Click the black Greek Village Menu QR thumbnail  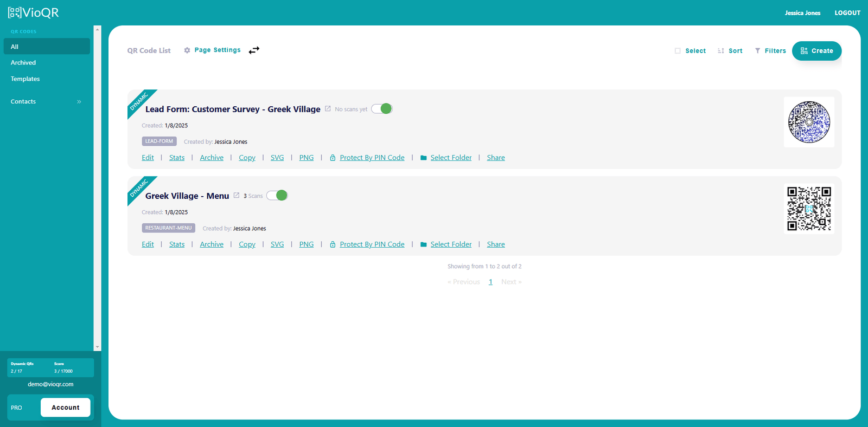pos(809,209)
